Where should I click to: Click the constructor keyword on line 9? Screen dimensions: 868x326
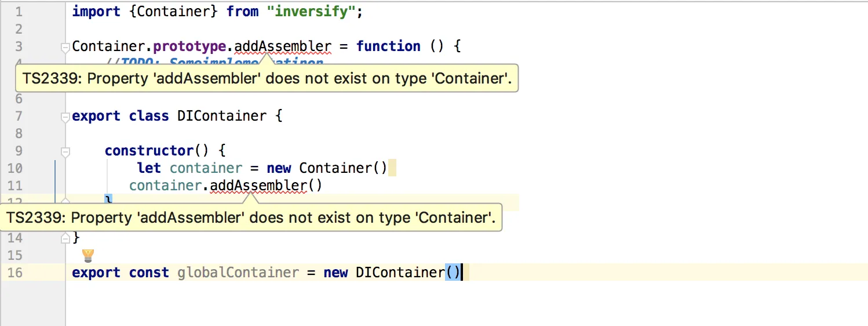pyautogui.click(x=149, y=151)
